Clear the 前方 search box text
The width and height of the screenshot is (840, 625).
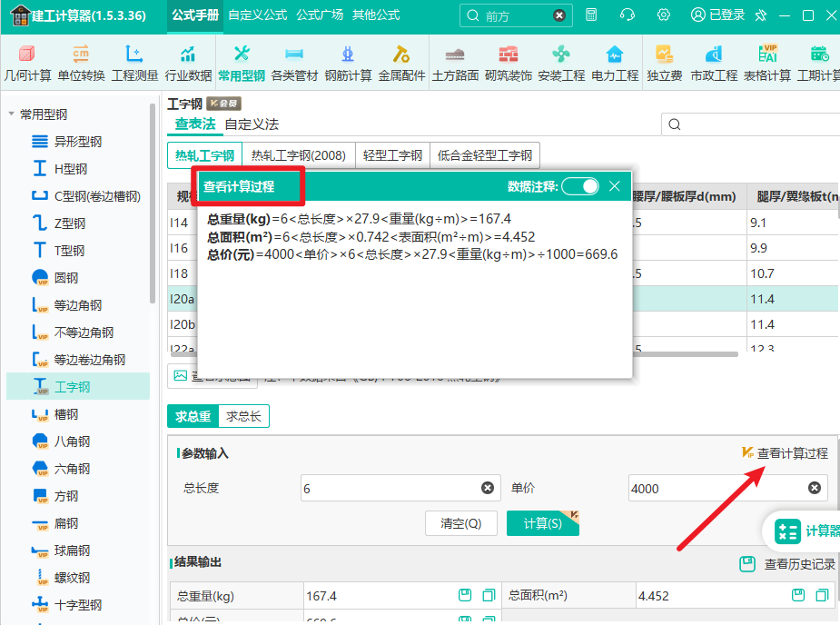tap(559, 15)
